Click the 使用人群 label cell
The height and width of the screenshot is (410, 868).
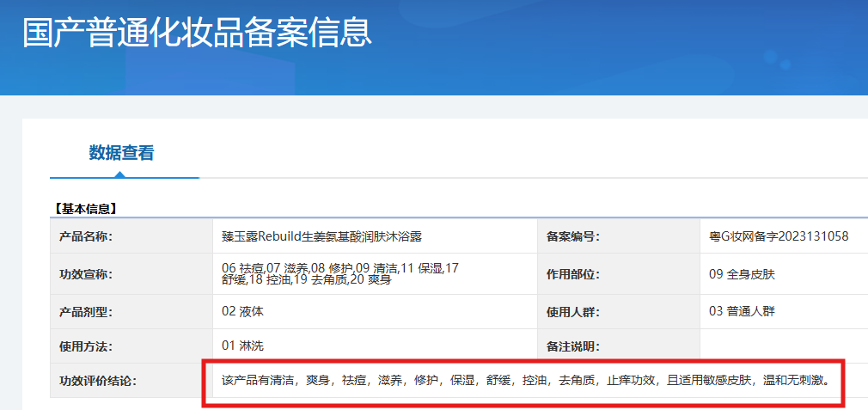click(x=618, y=312)
